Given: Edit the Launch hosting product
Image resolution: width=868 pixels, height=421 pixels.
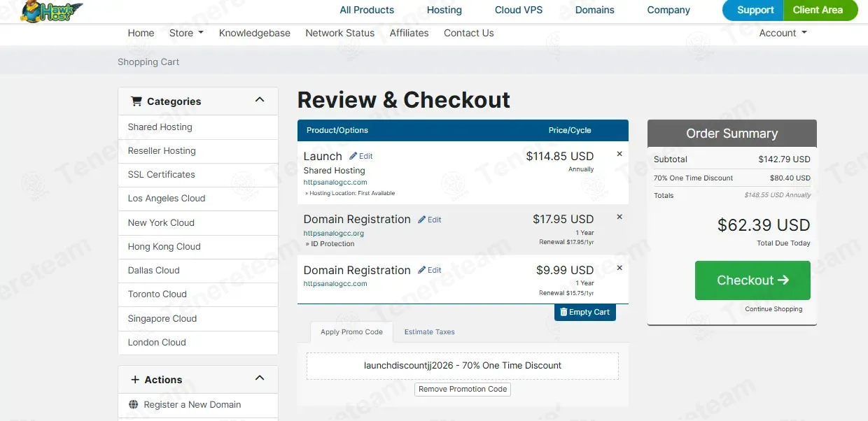Looking at the screenshot, I should (x=361, y=156).
